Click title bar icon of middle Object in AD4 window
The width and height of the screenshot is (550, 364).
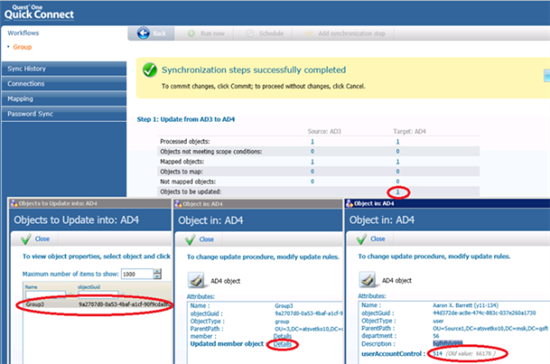point(178,204)
